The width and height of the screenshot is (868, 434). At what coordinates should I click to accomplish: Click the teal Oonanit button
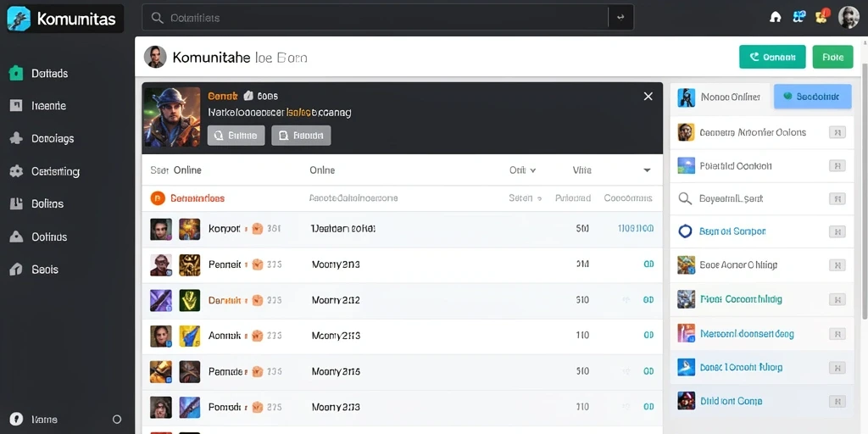[x=772, y=57]
